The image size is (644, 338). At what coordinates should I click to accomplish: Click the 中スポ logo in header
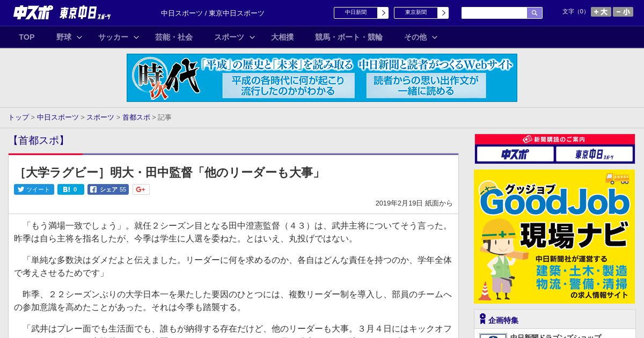point(33,12)
